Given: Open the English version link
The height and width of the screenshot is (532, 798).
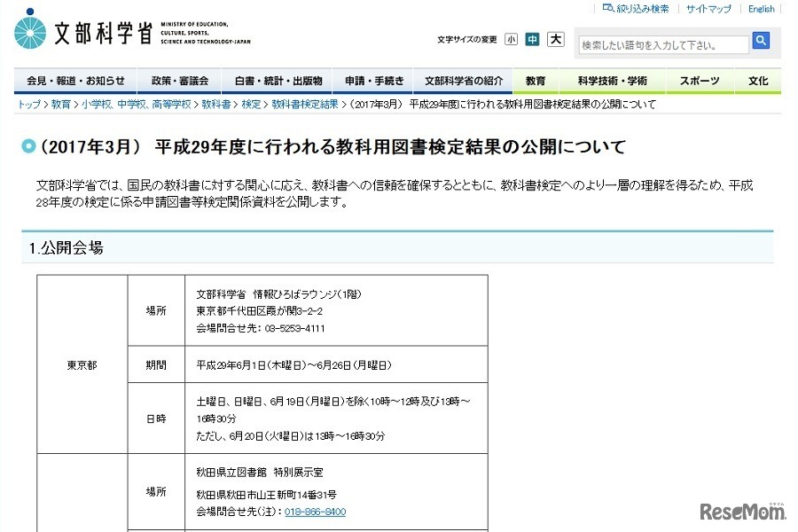Looking at the screenshot, I should [x=761, y=8].
